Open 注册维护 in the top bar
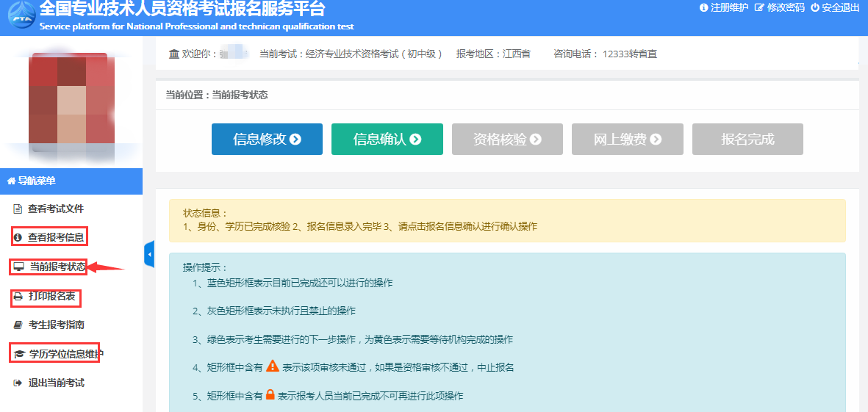This screenshot has height=412, width=868. 729,8
